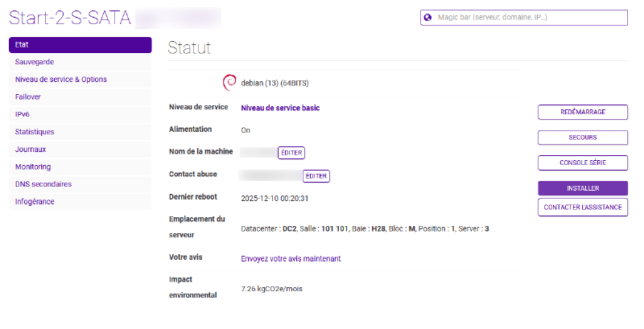Click the Debian swirl logo
Image resolution: width=644 pixels, height=329 pixels.
click(229, 82)
